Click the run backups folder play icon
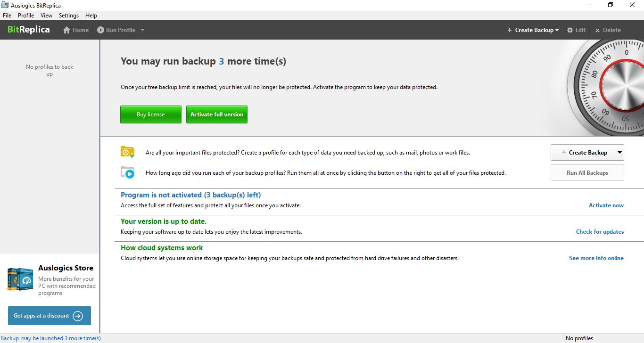This screenshot has width=644, height=343. tap(127, 172)
